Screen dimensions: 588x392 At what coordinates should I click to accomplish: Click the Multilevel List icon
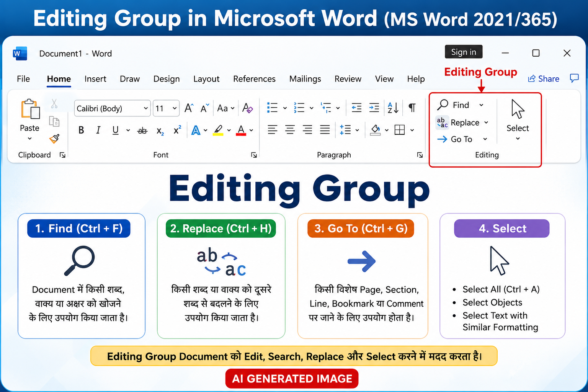point(326,108)
